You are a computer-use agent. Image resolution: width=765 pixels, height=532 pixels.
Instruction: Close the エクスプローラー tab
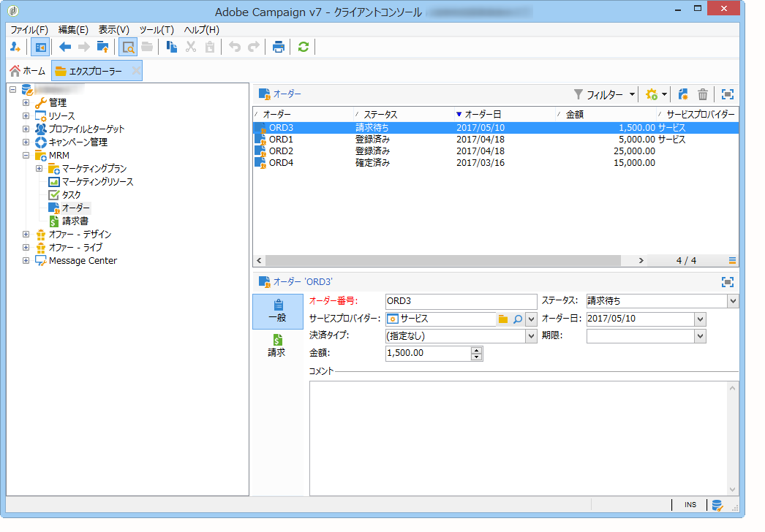click(x=136, y=71)
